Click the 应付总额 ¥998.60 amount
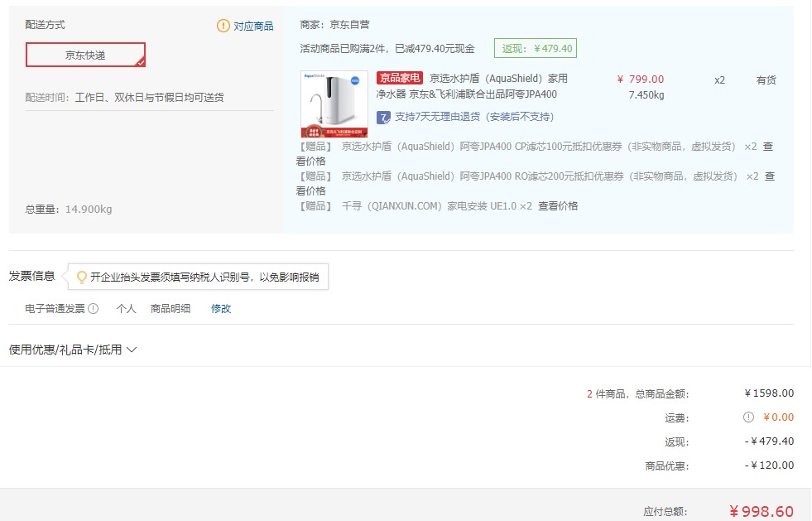This screenshot has width=812, height=521. 762,512
